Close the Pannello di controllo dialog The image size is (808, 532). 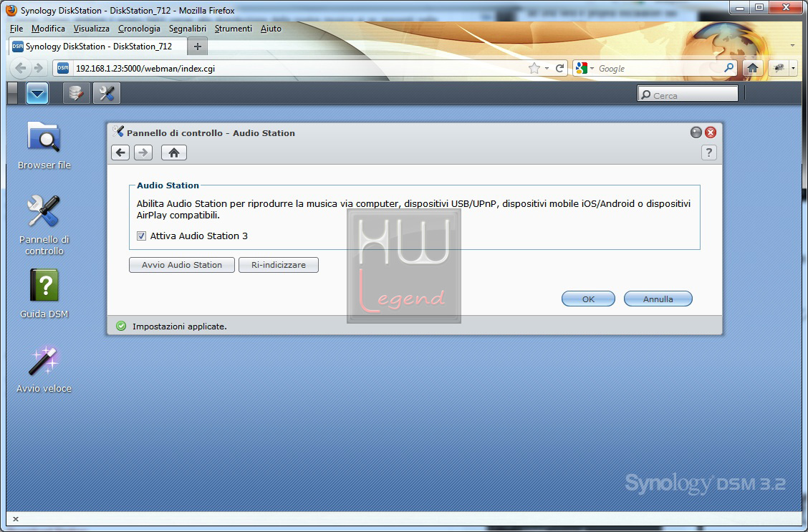click(x=711, y=132)
